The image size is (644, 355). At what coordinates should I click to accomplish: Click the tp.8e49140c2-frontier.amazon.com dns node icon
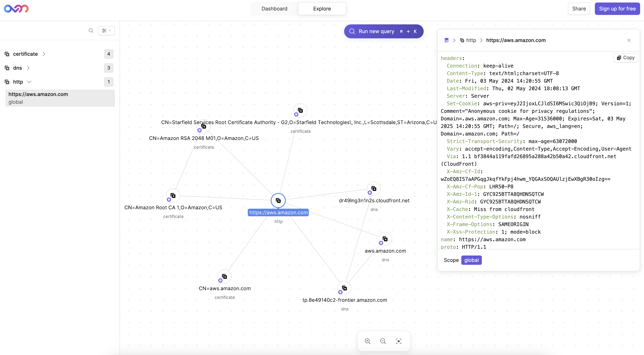click(x=344, y=288)
